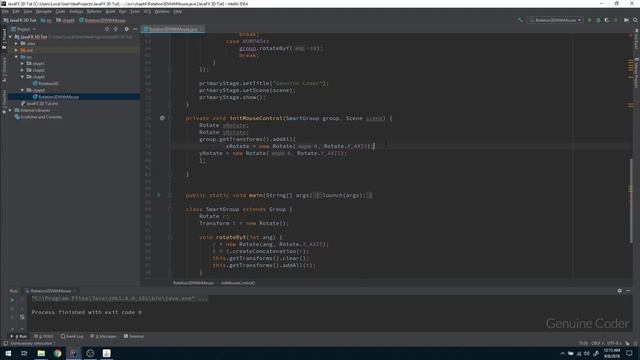Open the Terminal tool window button
The width and height of the screenshot is (640, 360).
click(x=134, y=336)
